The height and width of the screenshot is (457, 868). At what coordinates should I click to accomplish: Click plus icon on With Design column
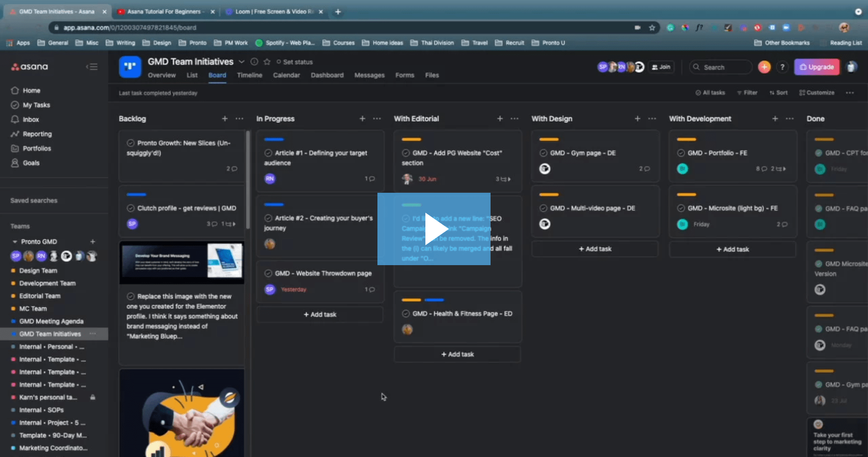point(638,119)
